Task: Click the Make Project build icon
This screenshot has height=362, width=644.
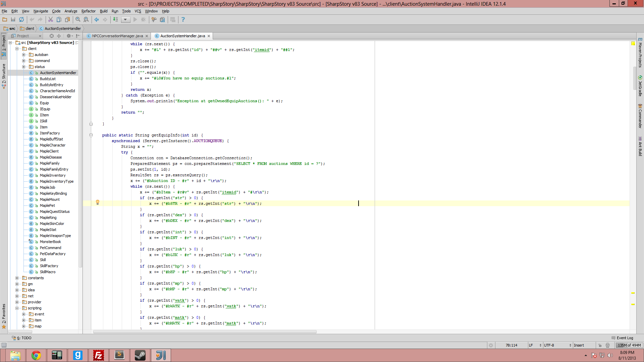Action: pyautogui.click(x=116, y=19)
